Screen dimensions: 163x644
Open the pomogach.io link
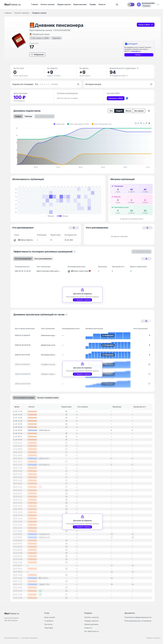[x=136, y=51]
